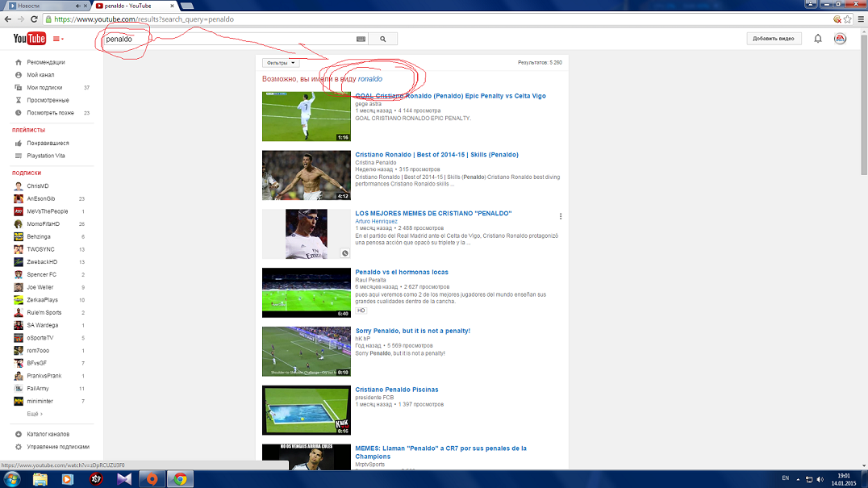The height and width of the screenshot is (488, 868).
Task: Reload the page
Action: (x=33, y=19)
